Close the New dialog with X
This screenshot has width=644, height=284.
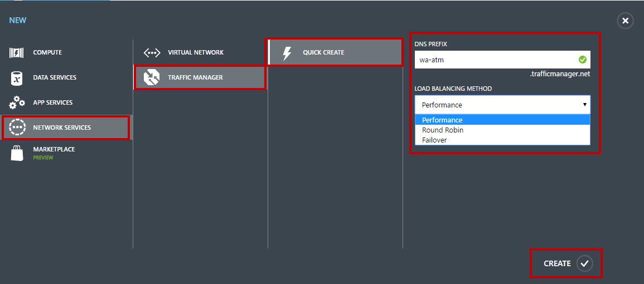pyautogui.click(x=625, y=21)
